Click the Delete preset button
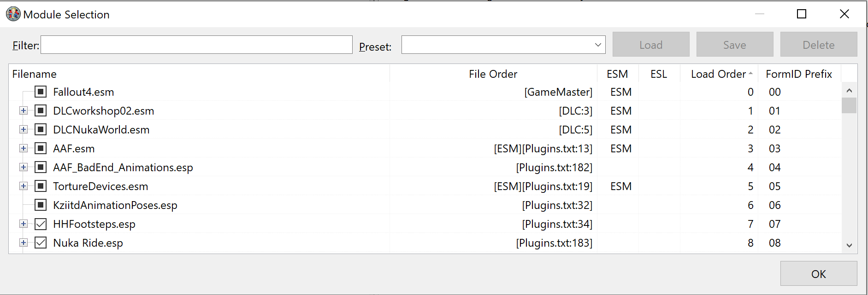868x295 pixels. [x=819, y=45]
